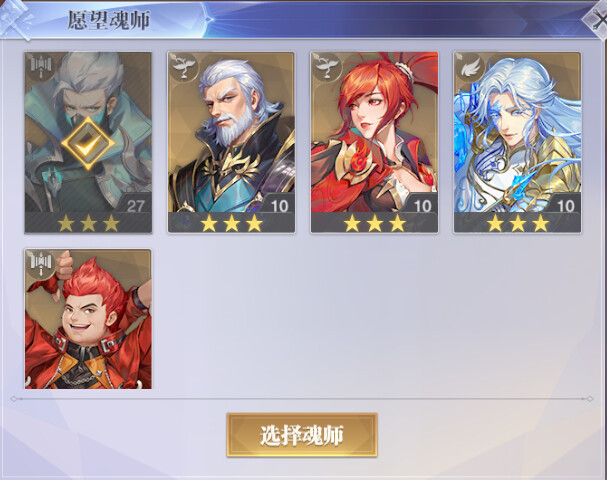Image resolution: width=607 pixels, height=480 pixels.
Task: Click the level 10 badge on red-haired woman card
Action: [422, 205]
